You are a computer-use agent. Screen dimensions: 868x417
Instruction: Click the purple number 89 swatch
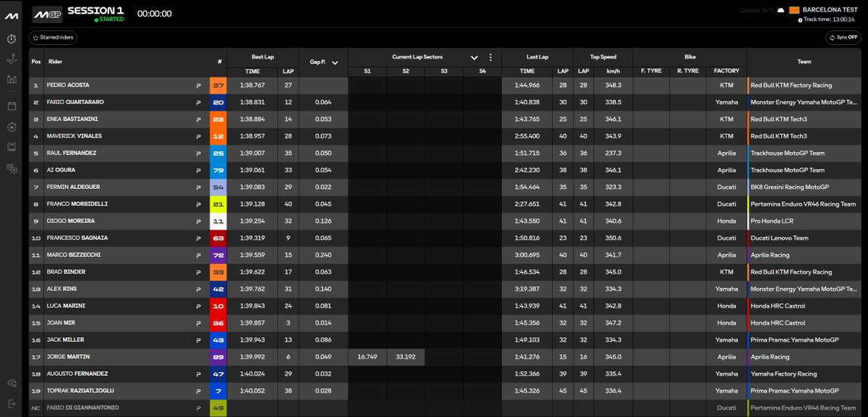coord(218,357)
